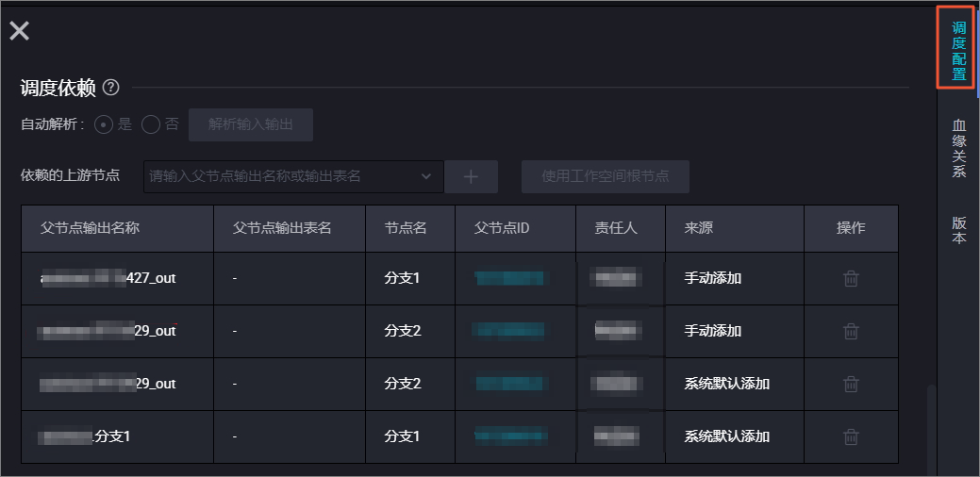
Task: Close the scheduling configuration panel with X
Action: pyautogui.click(x=20, y=30)
